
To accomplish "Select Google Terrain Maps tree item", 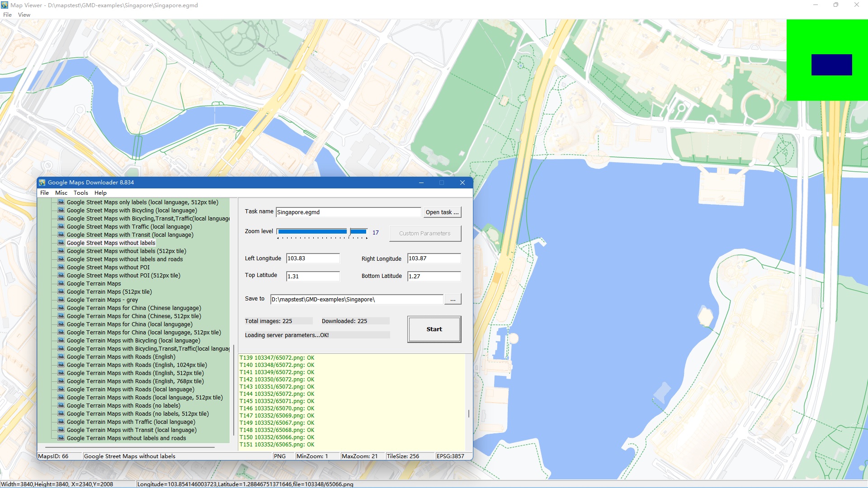I will click(x=94, y=283).
